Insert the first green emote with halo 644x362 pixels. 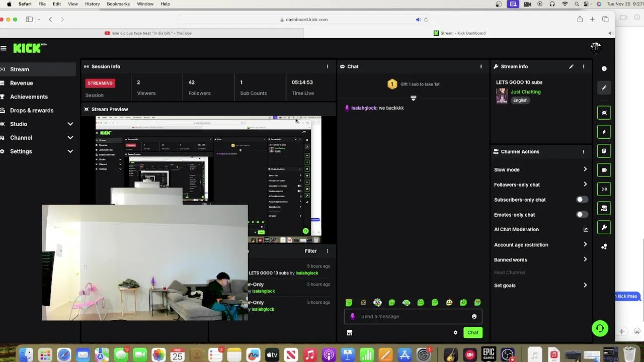tap(349, 302)
